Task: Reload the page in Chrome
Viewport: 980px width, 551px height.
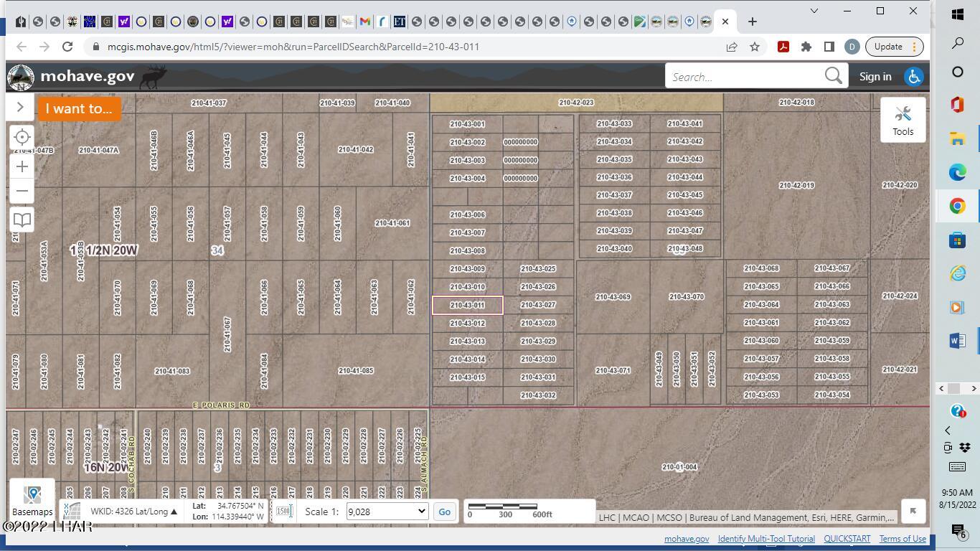Action: (x=67, y=47)
